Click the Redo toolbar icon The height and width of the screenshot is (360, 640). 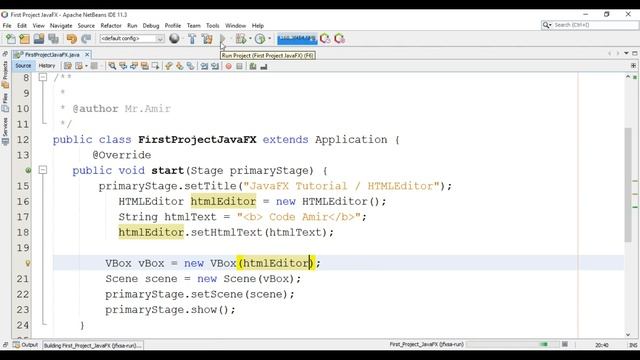[x=86, y=39]
